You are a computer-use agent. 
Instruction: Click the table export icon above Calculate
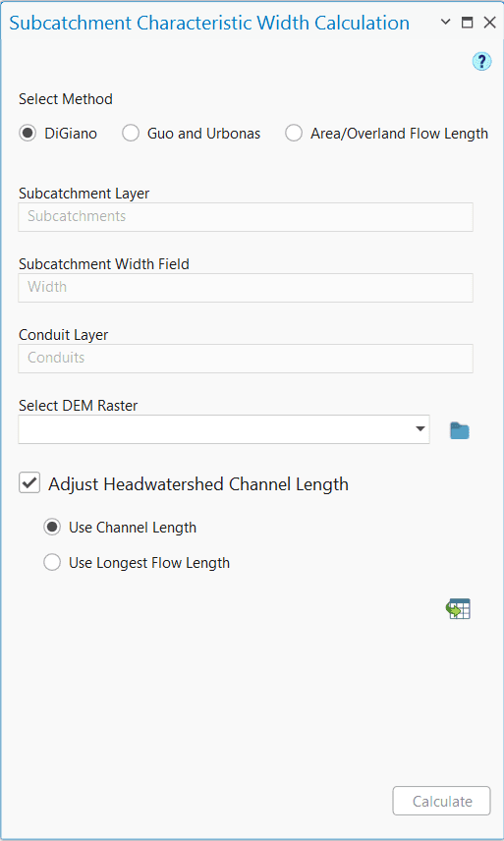tap(458, 609)
